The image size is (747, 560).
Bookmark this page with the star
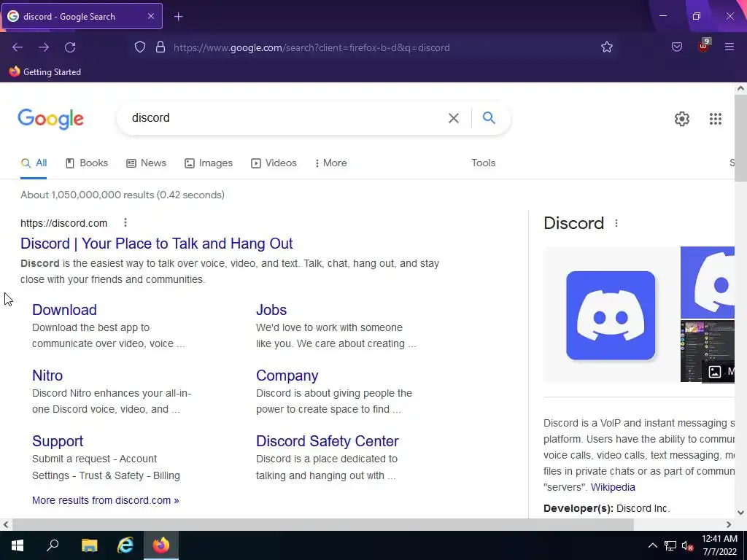point(606,47)
